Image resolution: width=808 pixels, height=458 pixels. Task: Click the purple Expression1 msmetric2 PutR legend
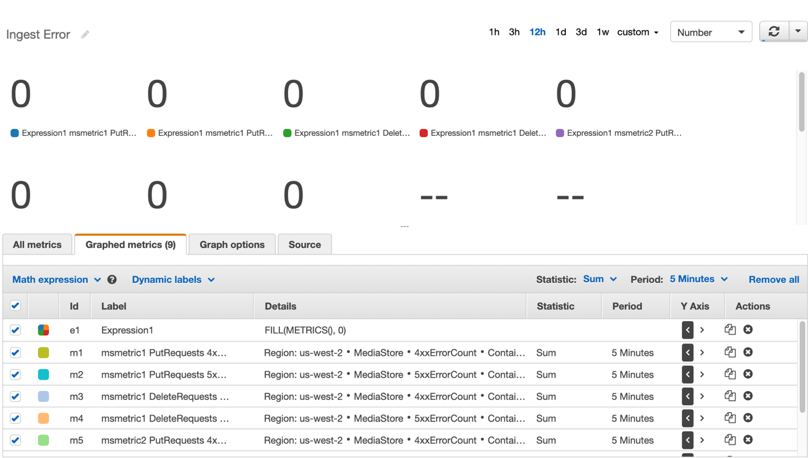click(x=619, y=133)
